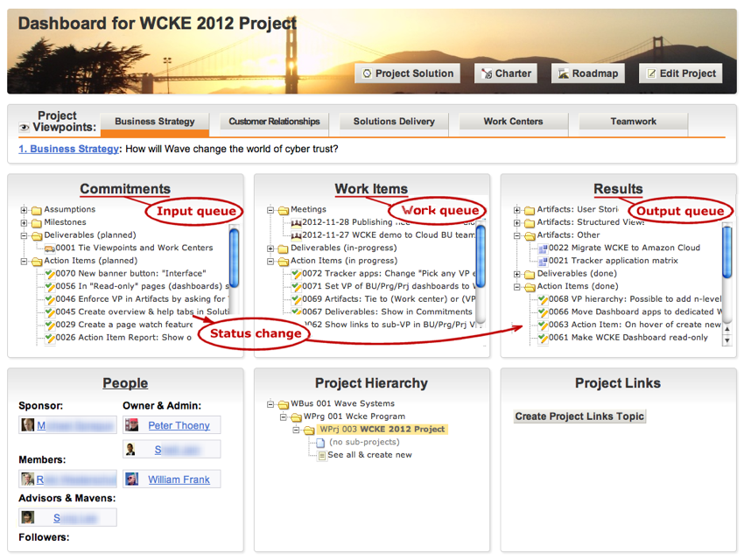Click the Project Viewpoints eye icon
The height and width of the screenshot is (560, 744).
click(x=25, y=128)
